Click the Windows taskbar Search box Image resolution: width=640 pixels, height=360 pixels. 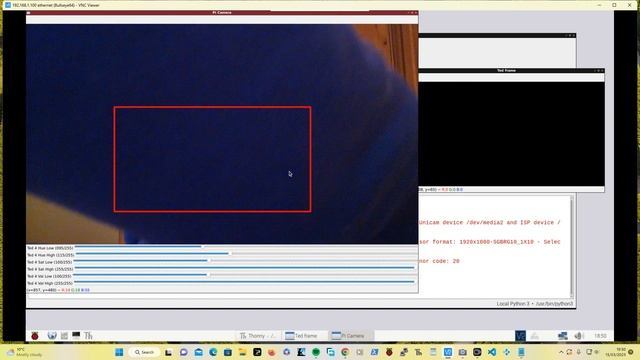(144, 352)
